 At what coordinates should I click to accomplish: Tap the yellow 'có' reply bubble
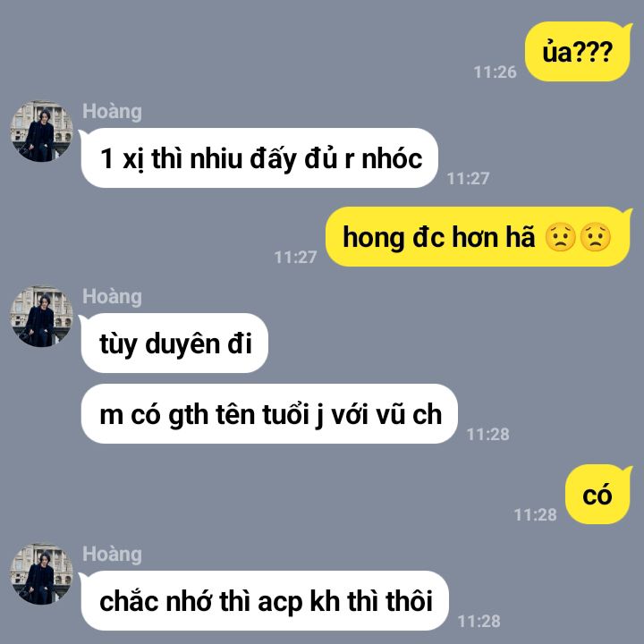[598, 495]
